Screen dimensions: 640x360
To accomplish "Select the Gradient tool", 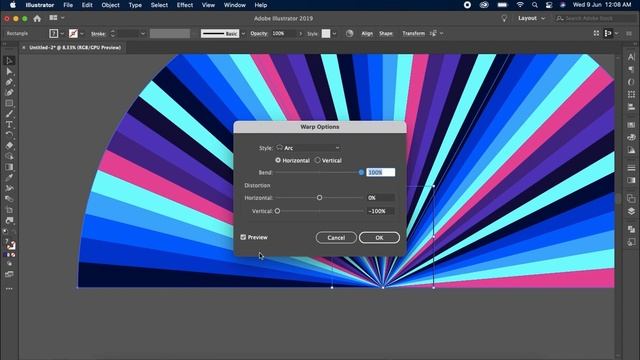I will tap(9, 167).
